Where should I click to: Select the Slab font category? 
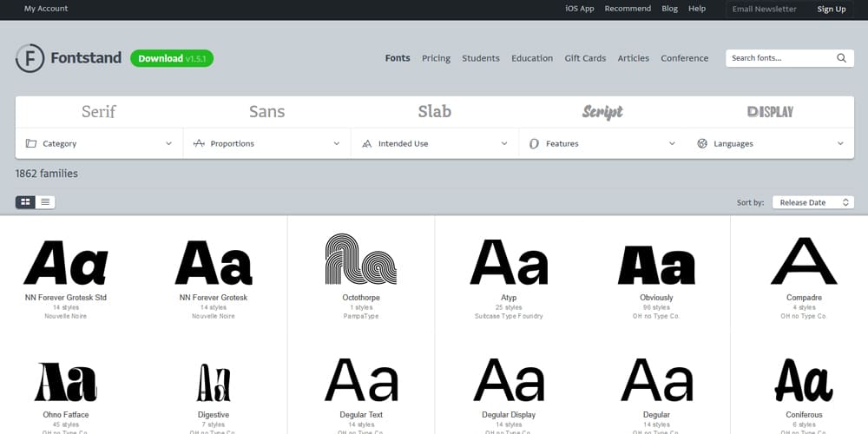(x=435, y=112)
